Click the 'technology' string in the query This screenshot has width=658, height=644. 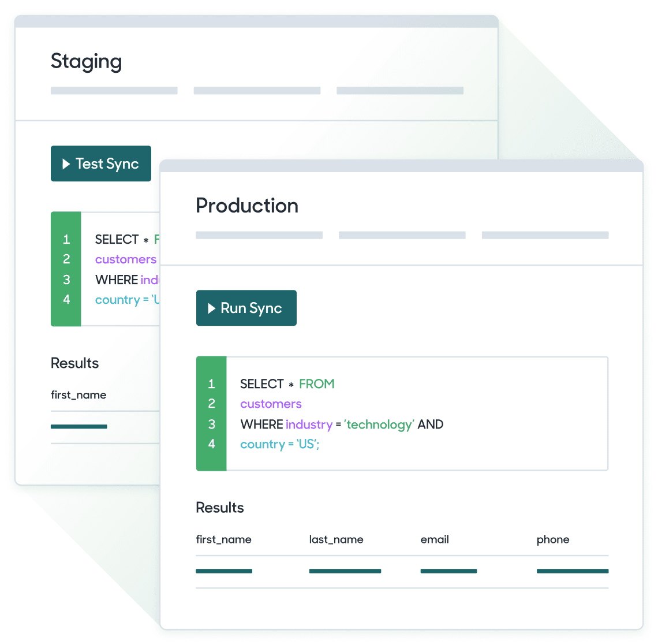[x=379, y=425]
